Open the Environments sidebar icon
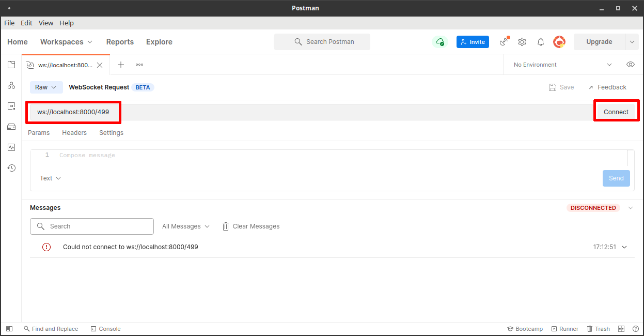 point(11,106)
